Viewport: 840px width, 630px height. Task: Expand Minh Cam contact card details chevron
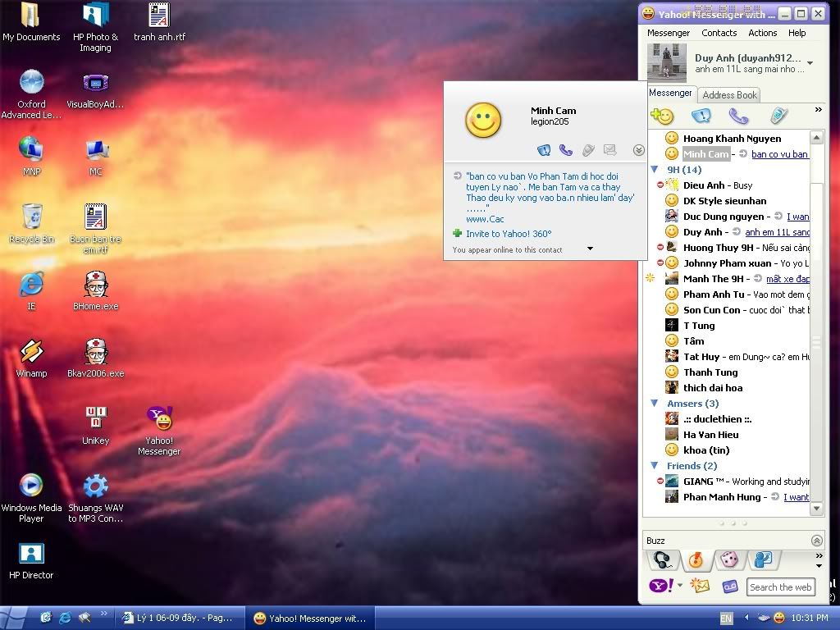pos(638,150)
